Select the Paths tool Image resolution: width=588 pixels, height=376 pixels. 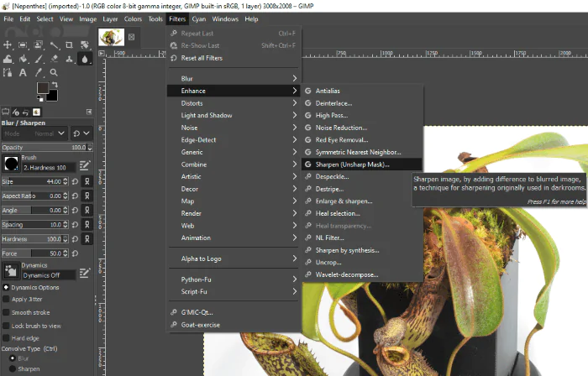tap(7, 72)
